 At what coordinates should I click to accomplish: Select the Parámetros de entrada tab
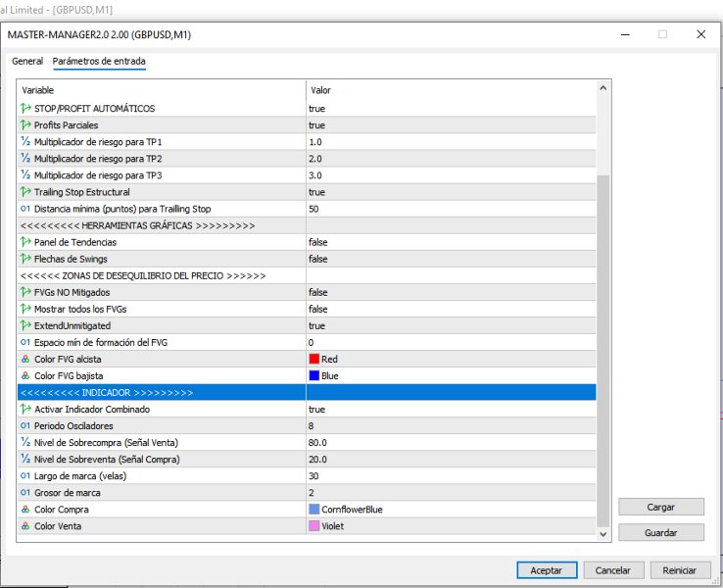(99, 61)
